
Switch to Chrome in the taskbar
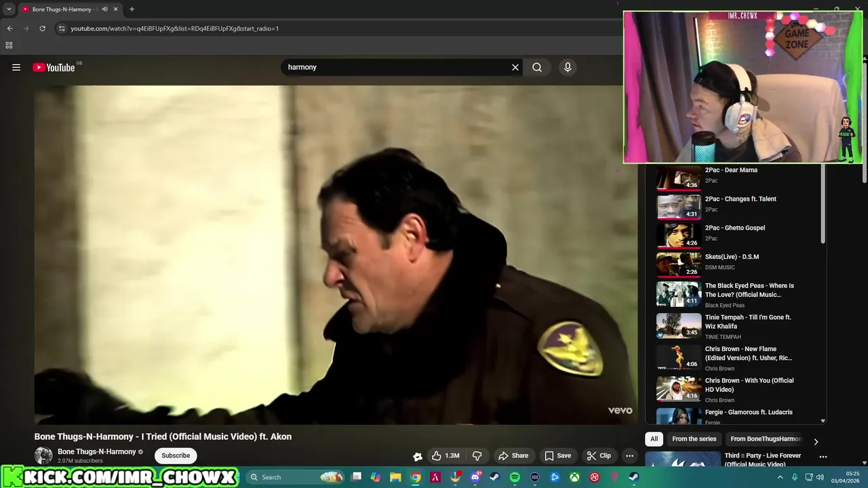pos(416,477)
